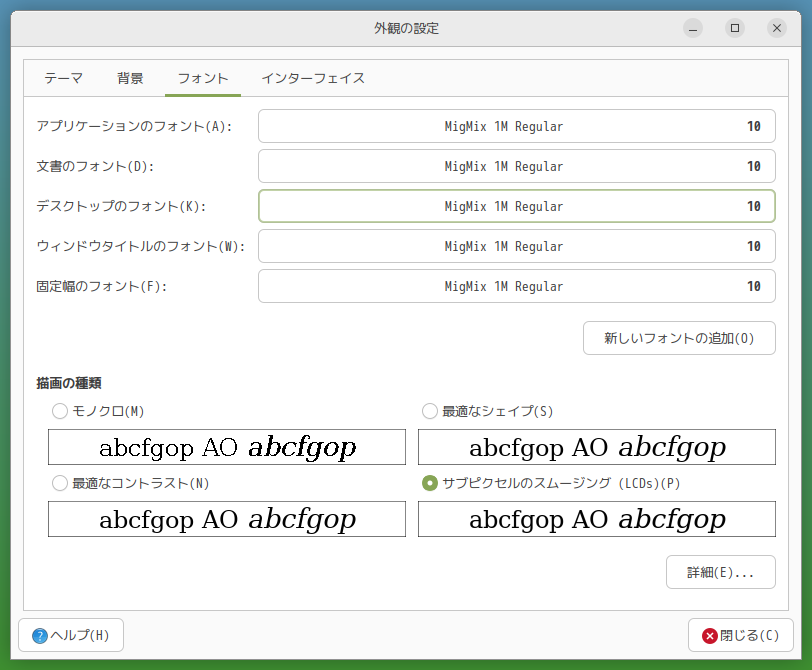Screen dimensions: 812x670
Task: Open ウィンドウタイトルのフォント font chooser
Action: [x=516, y=246]
